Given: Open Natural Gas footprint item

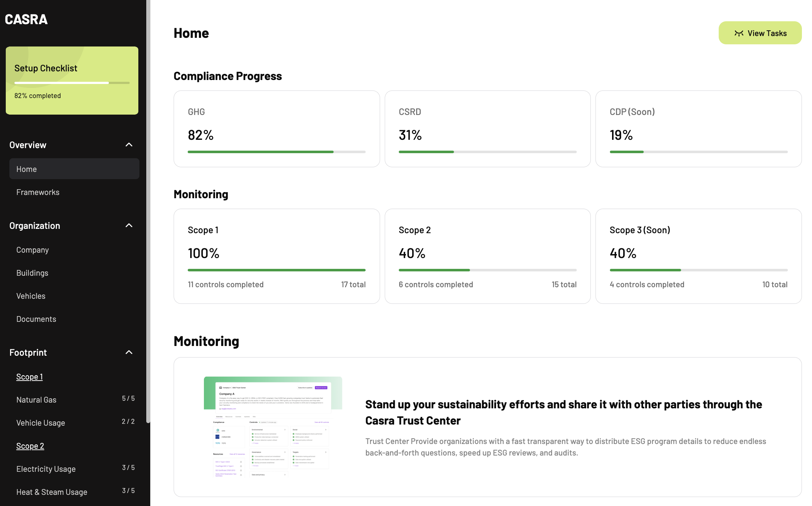Looking at the screenshot, I should point(36,400).
